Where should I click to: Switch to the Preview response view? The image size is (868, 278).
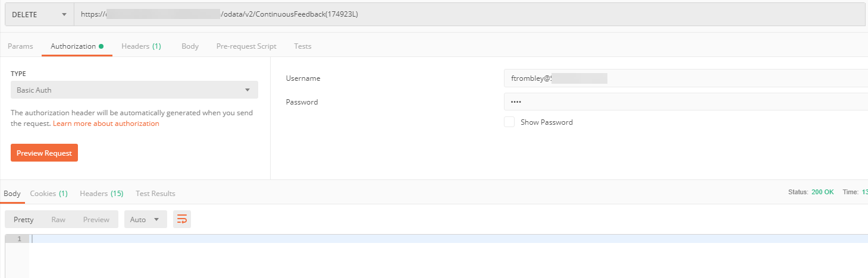pyautogui.click(x=96, y=219)
